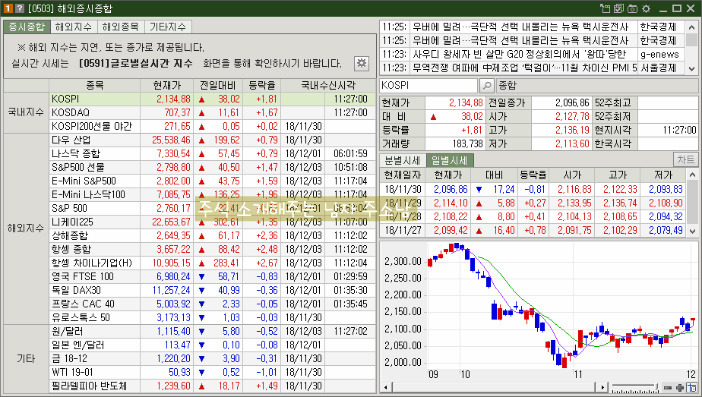Click the chart zoom slider
702x397 pixels.
pos(634,388)
